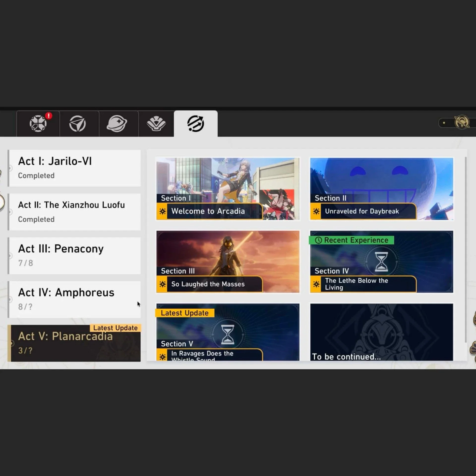
Task: Select the lotus-shaped icon tab
Action: (156, 123)
